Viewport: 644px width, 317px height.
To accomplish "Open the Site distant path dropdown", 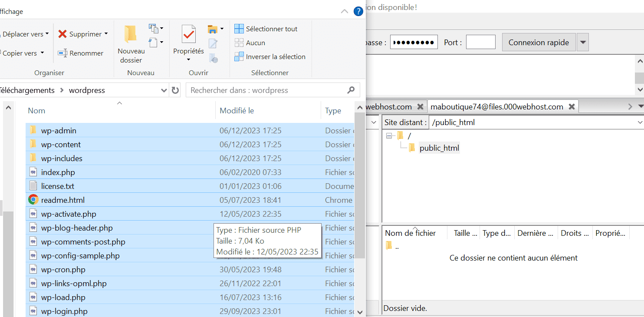I will pos(640,122).
